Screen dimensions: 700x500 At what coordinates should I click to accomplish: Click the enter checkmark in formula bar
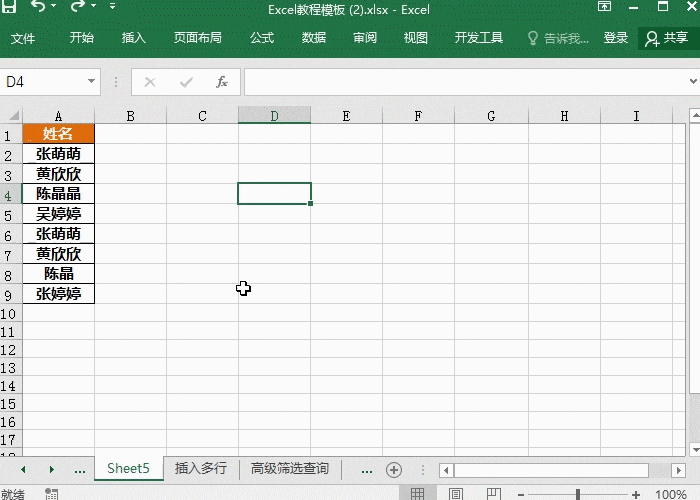(x=186, y=82)
